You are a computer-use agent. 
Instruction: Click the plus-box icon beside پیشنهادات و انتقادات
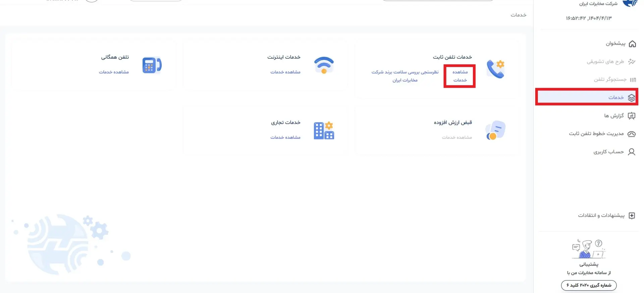coord(632,216)
